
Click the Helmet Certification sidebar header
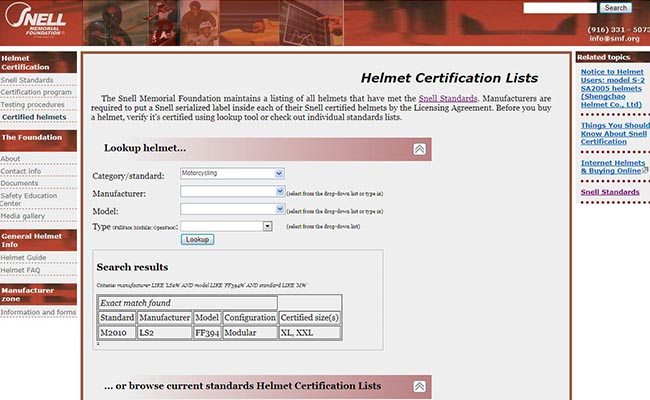click(38, 63)
